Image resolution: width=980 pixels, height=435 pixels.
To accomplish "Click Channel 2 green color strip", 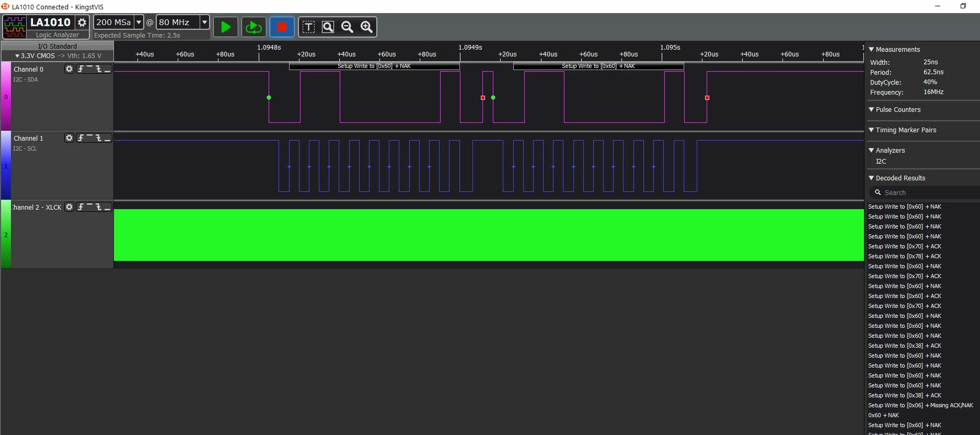I will pyautogui.click(x=6, y=234).
